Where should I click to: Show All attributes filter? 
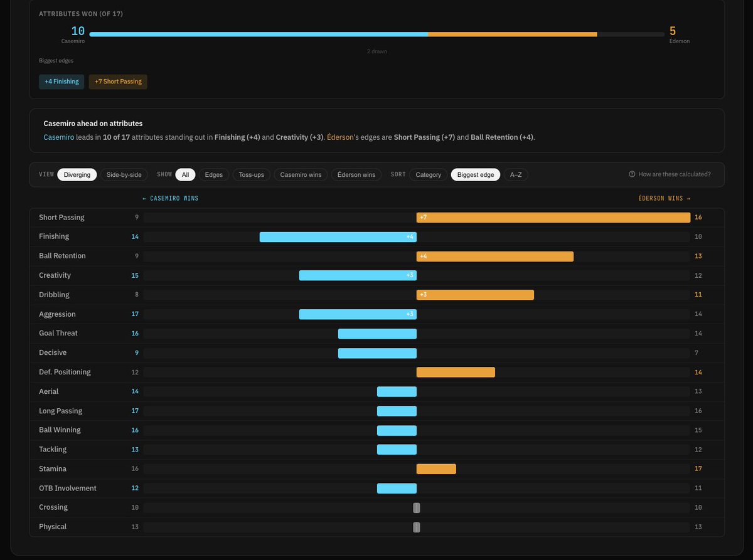click(186, 174)
